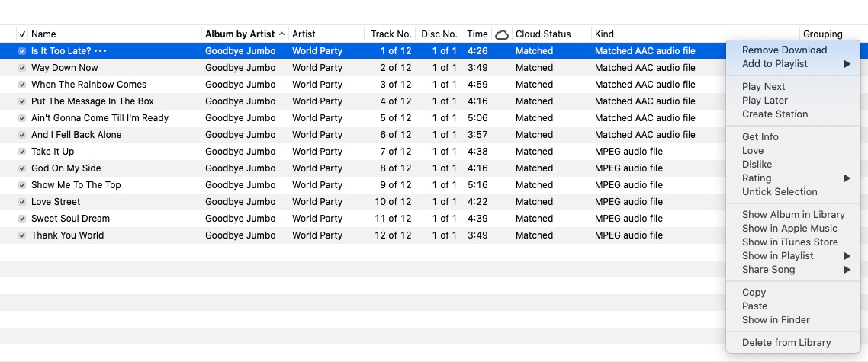The image size is (868, 362).
Task: Toggle the Love Street checkbox
Action: 22,202
